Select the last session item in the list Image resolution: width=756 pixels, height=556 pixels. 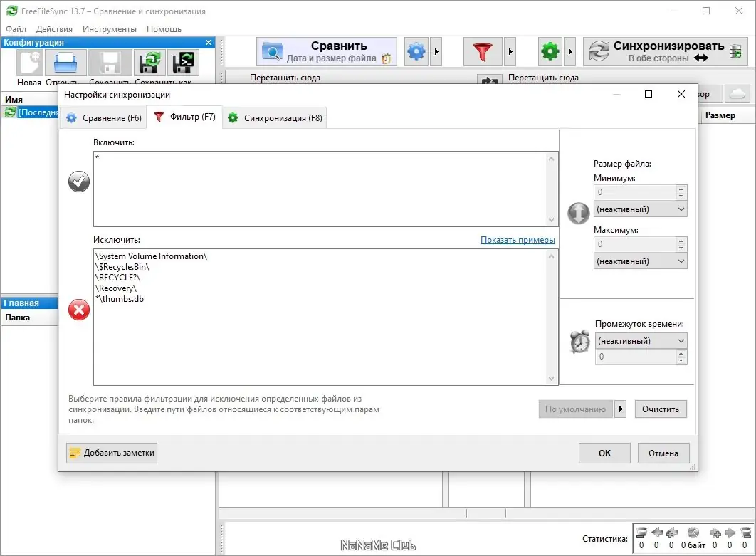[x=31, y=112]
